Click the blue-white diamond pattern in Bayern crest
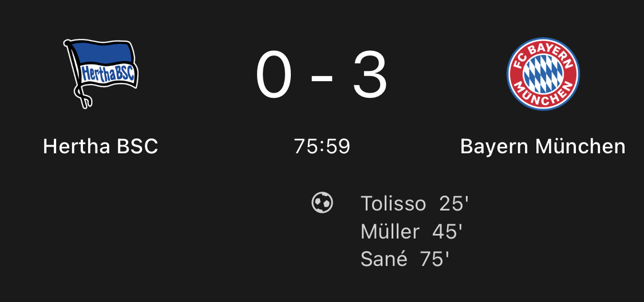 coord(543,74)
